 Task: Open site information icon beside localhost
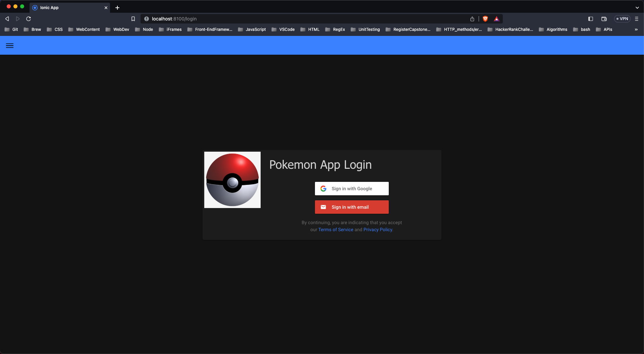pyautogui.click(x=147, y=19)
